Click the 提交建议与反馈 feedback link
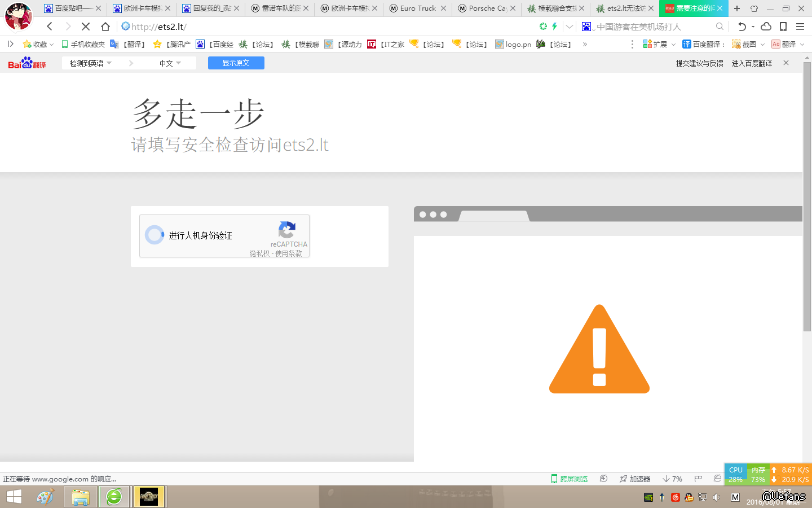Image resolution: width=812 pixels, height=508 pixels. tap(699, 63)
